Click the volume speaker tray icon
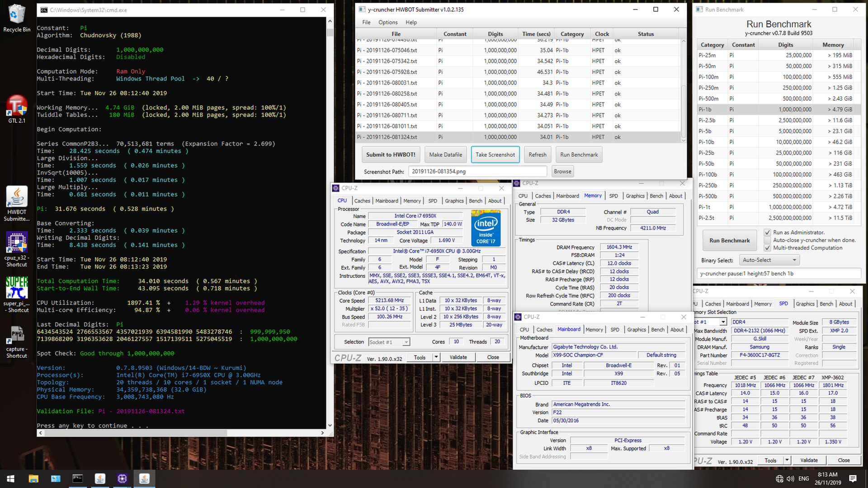Screen dimensions: 868x488 pos(790,479)
